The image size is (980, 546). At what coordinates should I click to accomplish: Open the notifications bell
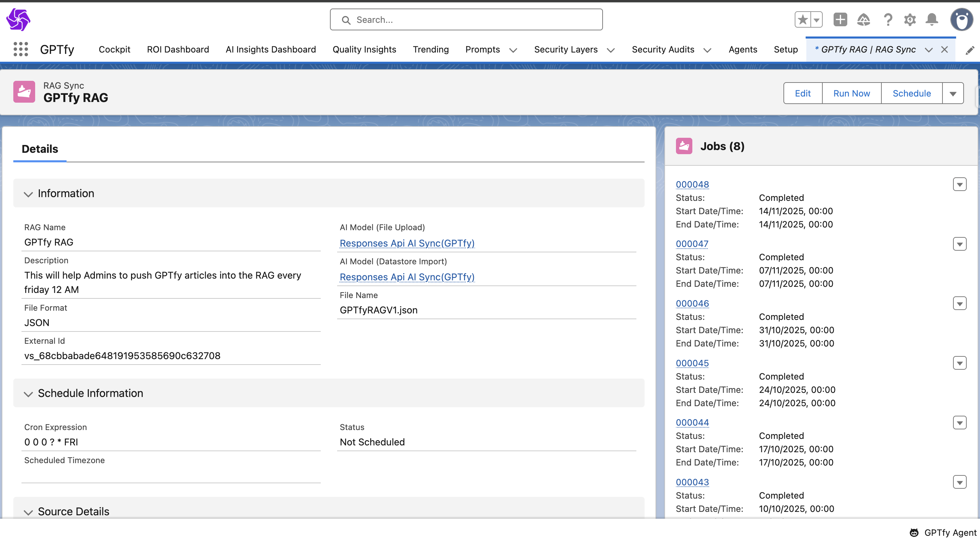(932, 20)
